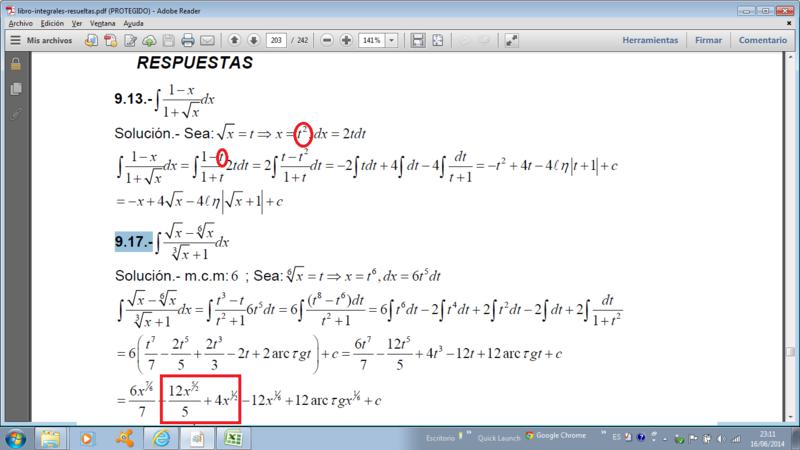Image resolution: width=800 pixels, height=450 pixels.
Task: Open Internet Explorer from the taskbar
Action: click(x=160, y=438)
